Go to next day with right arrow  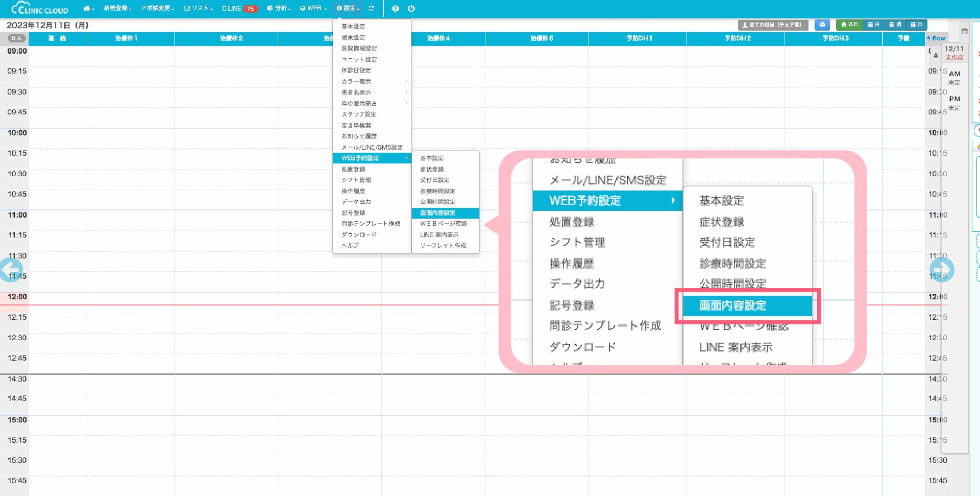(942, 270)
